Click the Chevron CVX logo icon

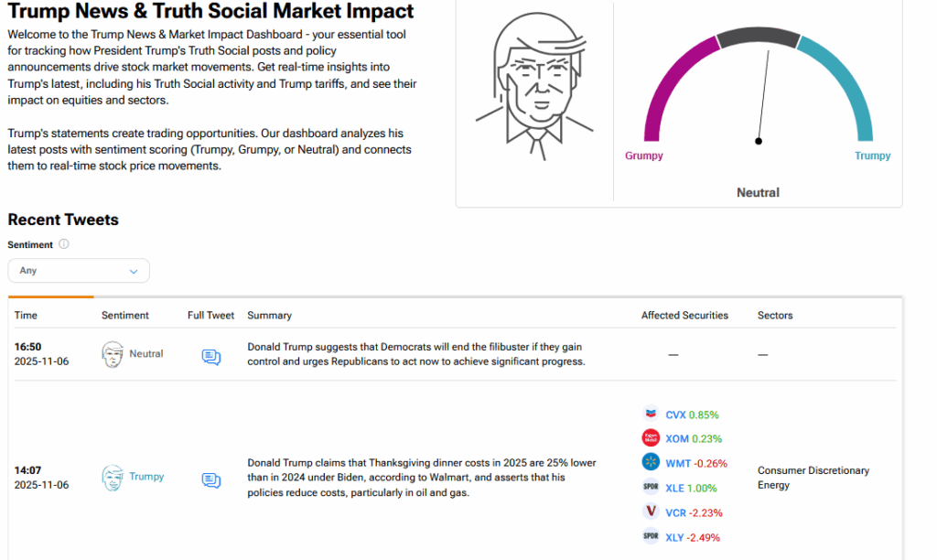coord(651,414)
